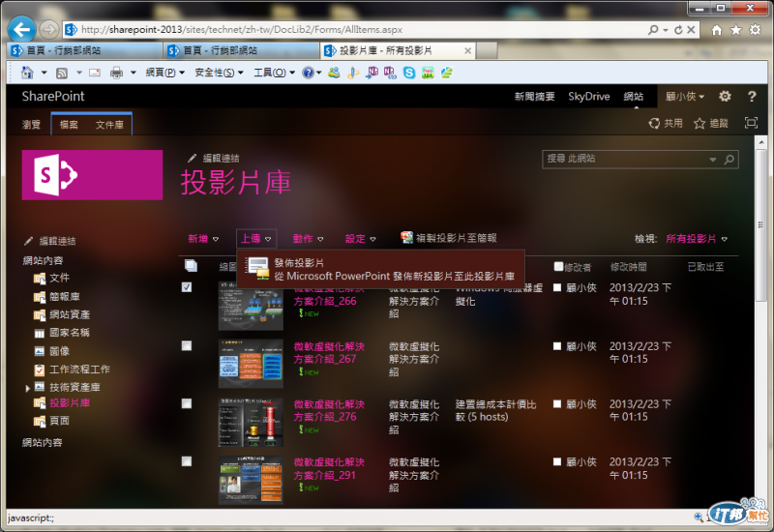This screenshot has width=774, height=532.
Task: Check the checkbox for slide _291
Action: click(187, 461)
